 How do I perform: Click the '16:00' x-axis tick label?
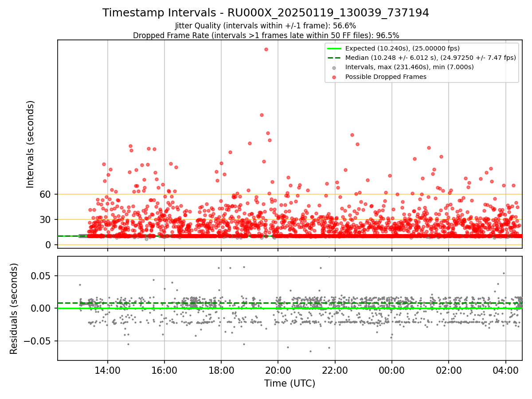(x=164, y=370)
